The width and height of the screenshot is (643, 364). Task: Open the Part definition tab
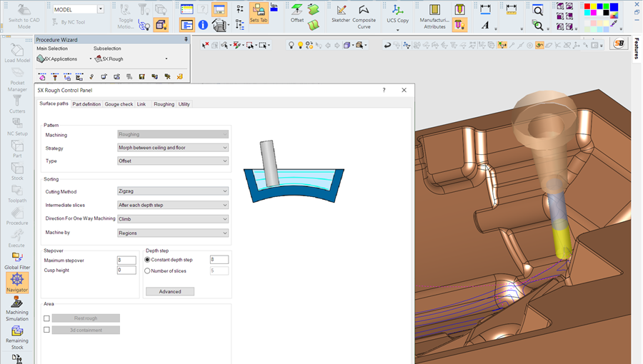86,104
